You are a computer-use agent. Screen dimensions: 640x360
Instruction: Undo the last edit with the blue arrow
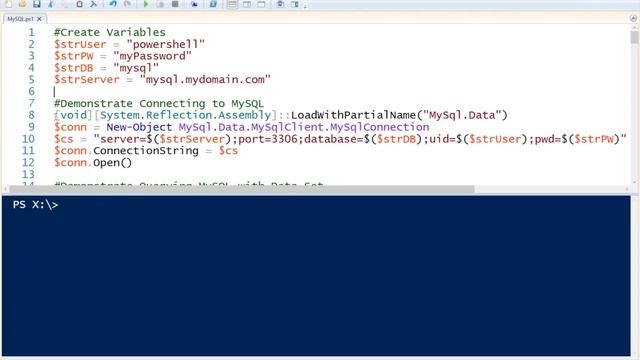pyautogui.click(x=113, y=4)
